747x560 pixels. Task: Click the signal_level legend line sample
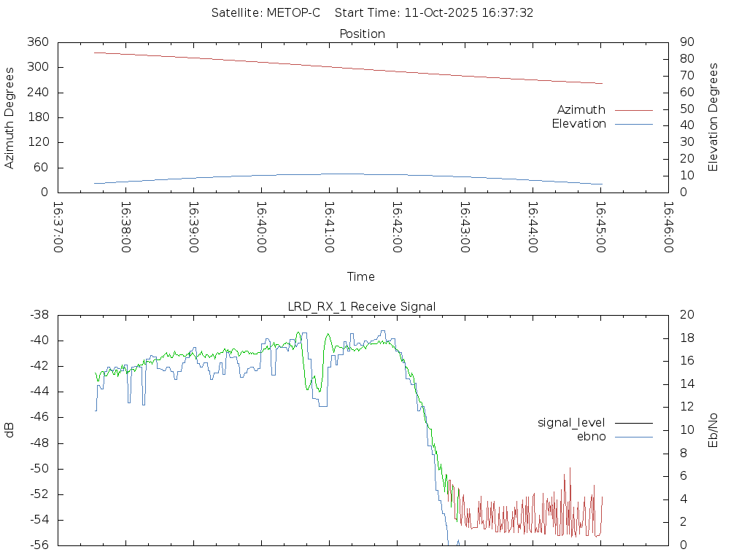click(x=633, y=423)
